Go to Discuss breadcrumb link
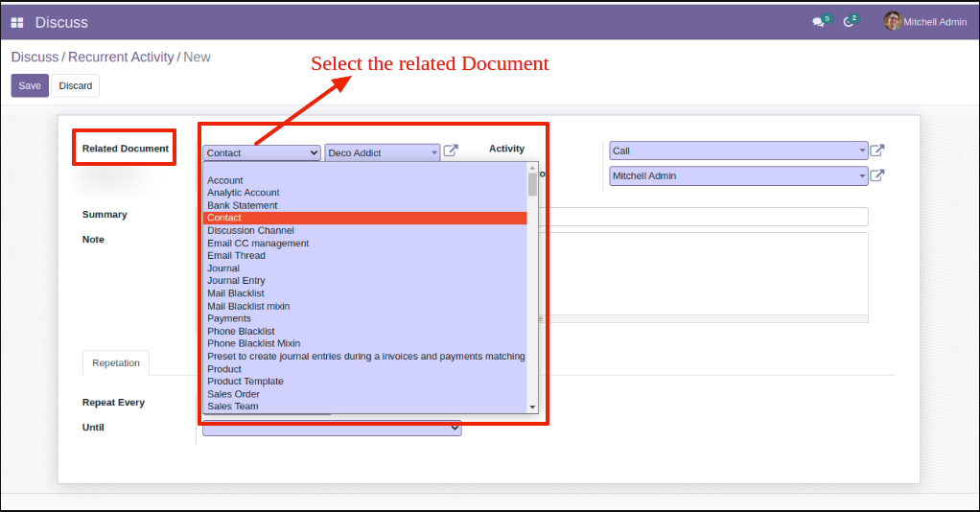Screen dimensions: 980x512 [x=35, y=57]
